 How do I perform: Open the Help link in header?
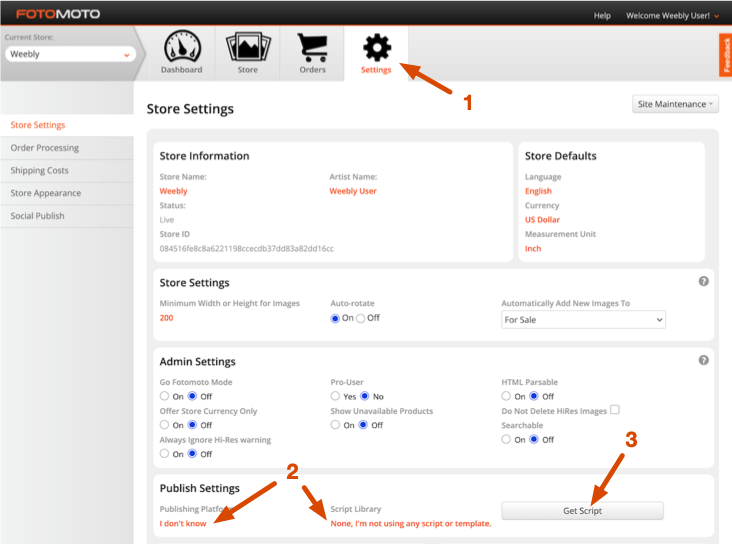click(x=602, y=16)
